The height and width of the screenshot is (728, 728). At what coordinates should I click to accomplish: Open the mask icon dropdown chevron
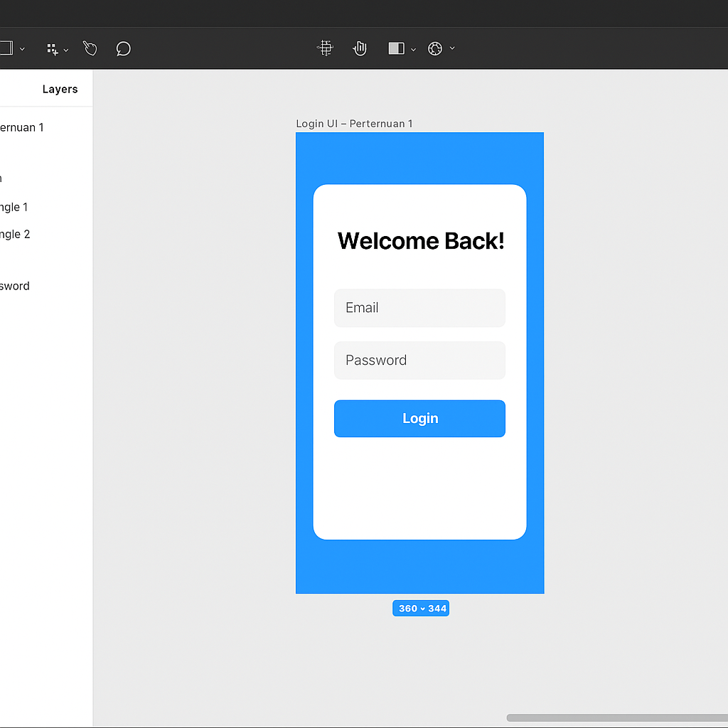(x=414, y=49)
